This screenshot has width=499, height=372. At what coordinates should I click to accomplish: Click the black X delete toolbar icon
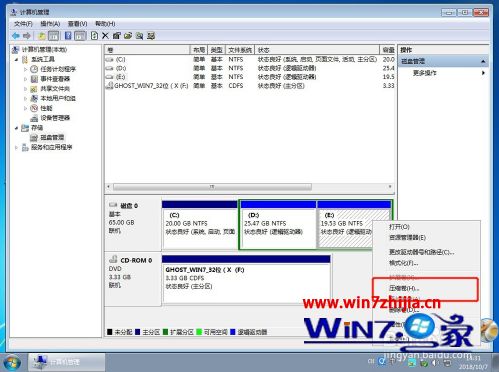click(105, 36)
